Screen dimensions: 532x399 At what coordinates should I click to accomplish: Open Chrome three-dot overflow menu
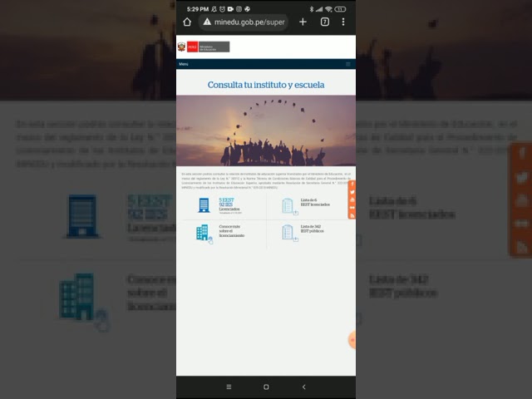click(343, 22)
